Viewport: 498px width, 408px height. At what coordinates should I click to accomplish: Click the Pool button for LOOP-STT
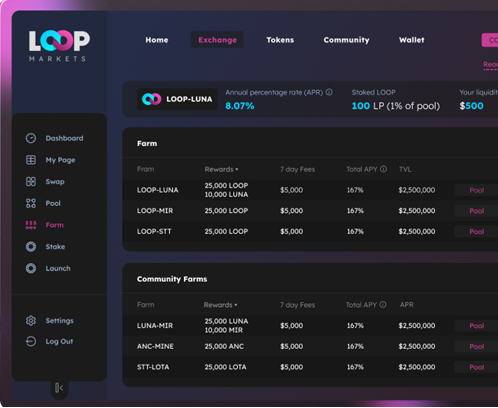click(x=476, y=232)
